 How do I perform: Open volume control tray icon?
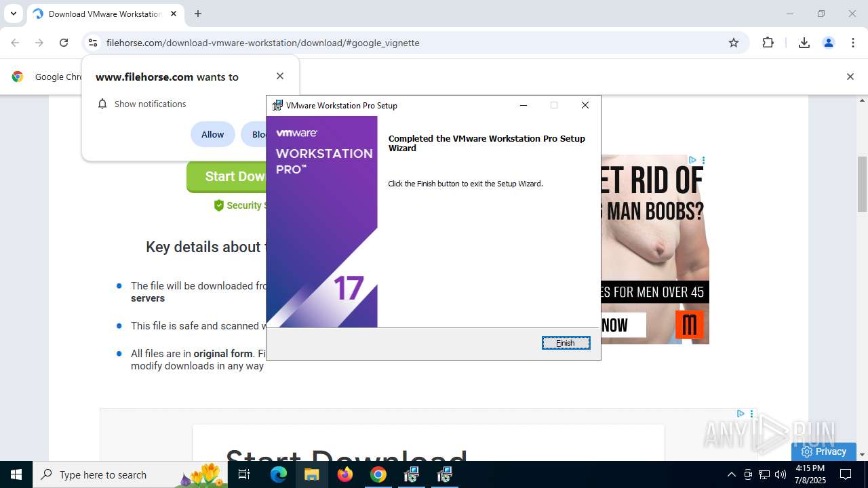click(781, 474)
